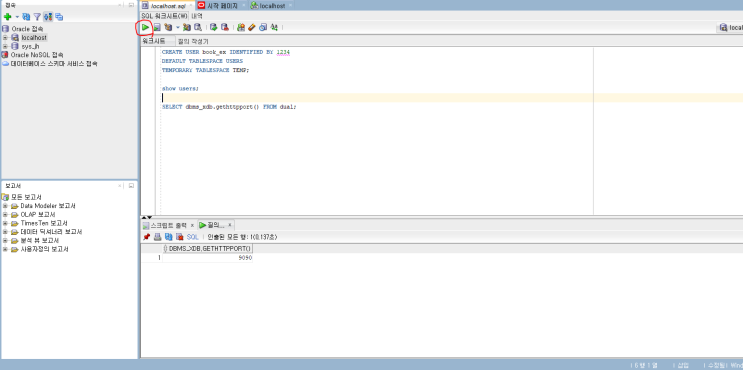Viewport: 743px width, 370px height.
Task: Toggle the connection tree view icon
Action: [48, 17]
